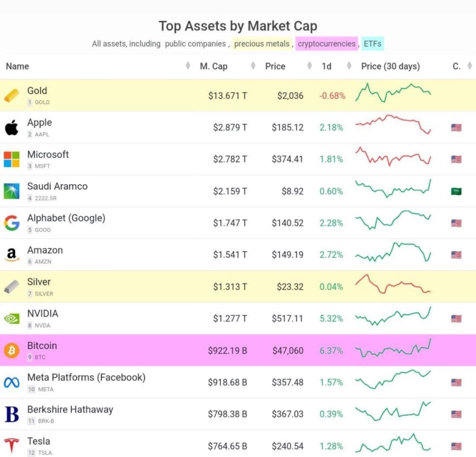
Task: Open the Microsoft logo icon
Action: point(12,159)
